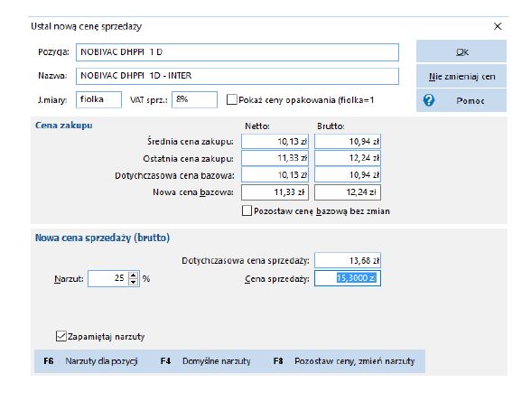
Task: Click Dotychczasowa cena bazowa brutto field
Action: point(348,175)
